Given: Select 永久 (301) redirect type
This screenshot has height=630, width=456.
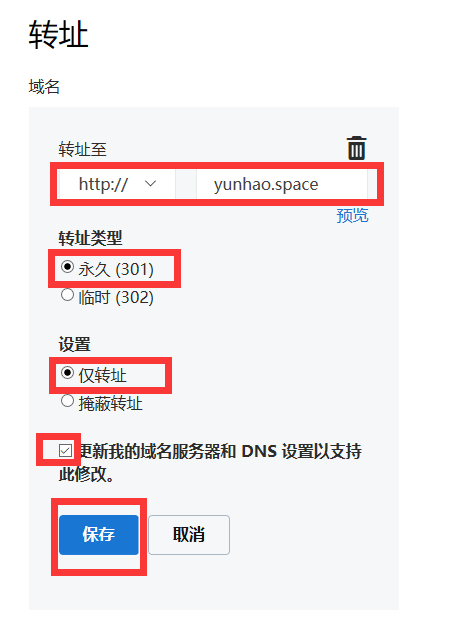Looking at the screenshot, I should pyautogui.click(x=67, y=266).
